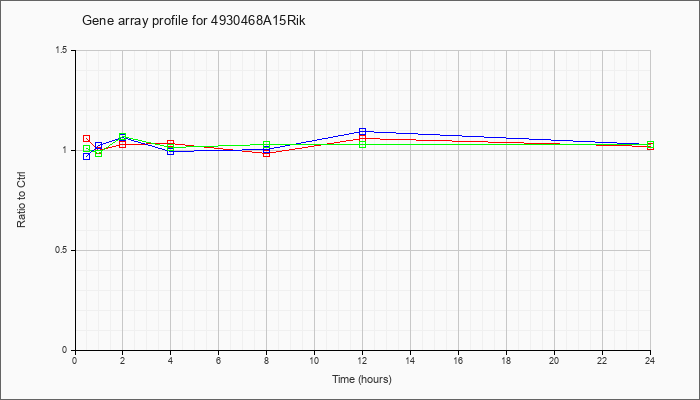Click the chart title for 4930468A15Rik
The width and height of the screenshot is (700, 400).
(194, 21)
